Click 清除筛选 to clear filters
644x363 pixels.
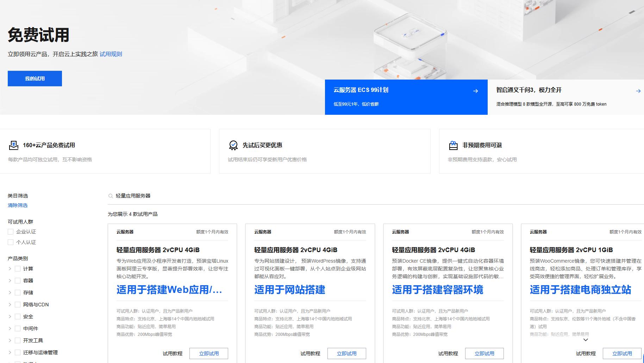(18, 205)
